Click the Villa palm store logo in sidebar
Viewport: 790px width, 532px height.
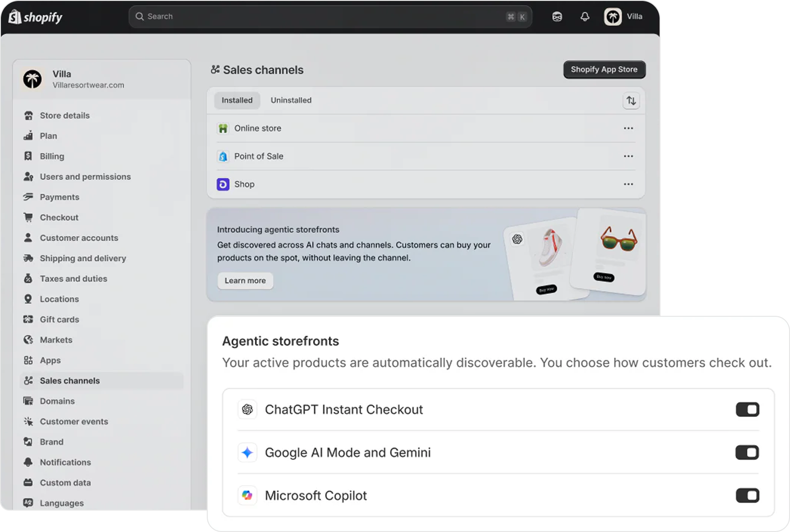[x=33, y=79]
